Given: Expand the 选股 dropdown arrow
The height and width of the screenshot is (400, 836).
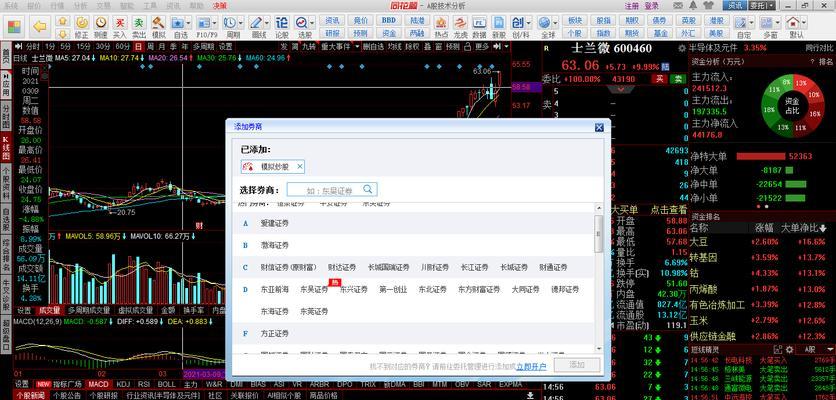Looking at the screenshot, I should pos(312,23).
